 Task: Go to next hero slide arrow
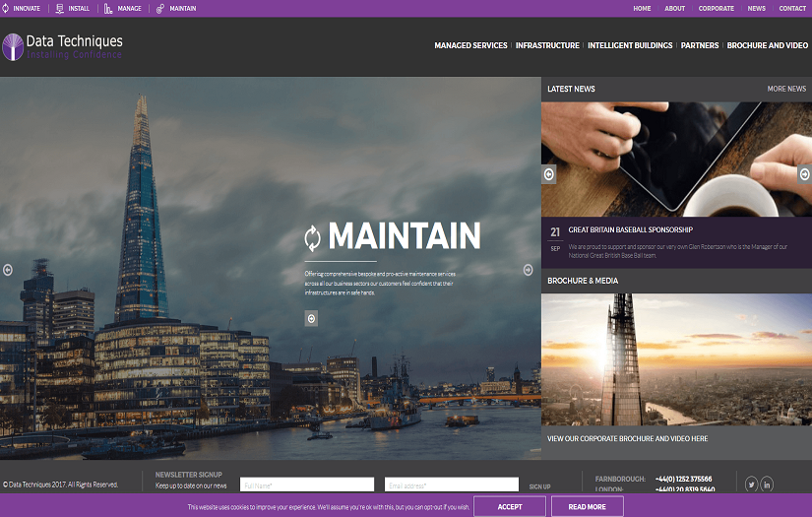point(528,270)
